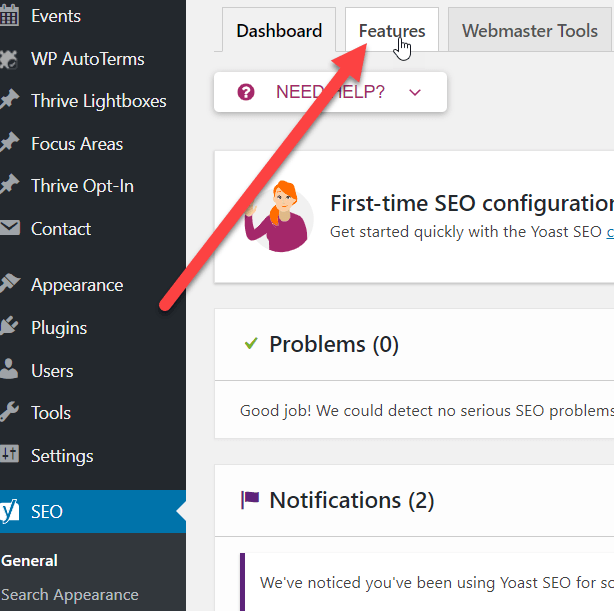Image resolution: width=614 pixels, height=611 pixels.
Task: Click the Notifications (2) heading
Action: tap(351, 500)
